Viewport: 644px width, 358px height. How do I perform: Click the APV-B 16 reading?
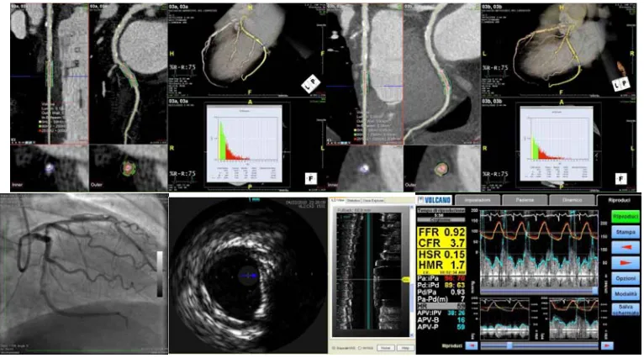pyautogui.click(x=441, y=320)
